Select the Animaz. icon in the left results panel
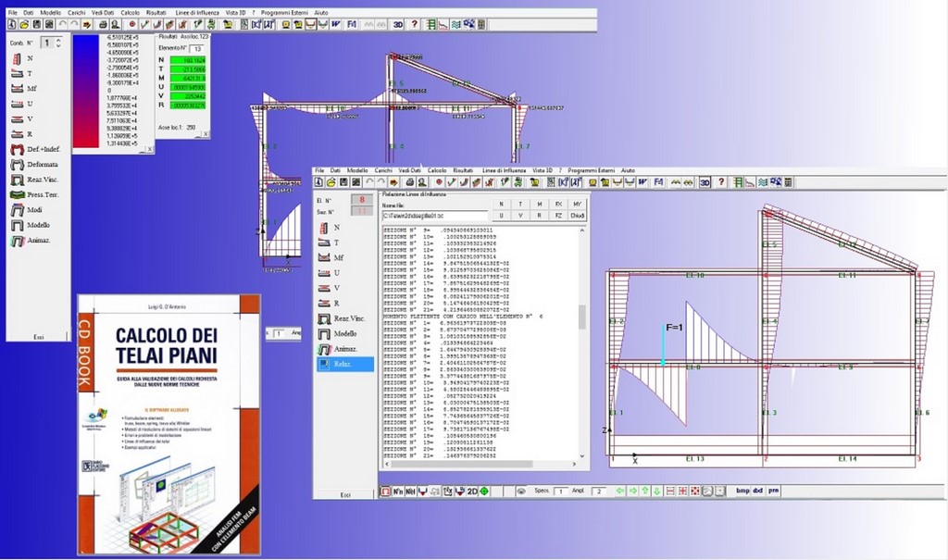Image resolution: width=948 pixels, height=560 pixels. pos(17,240)
